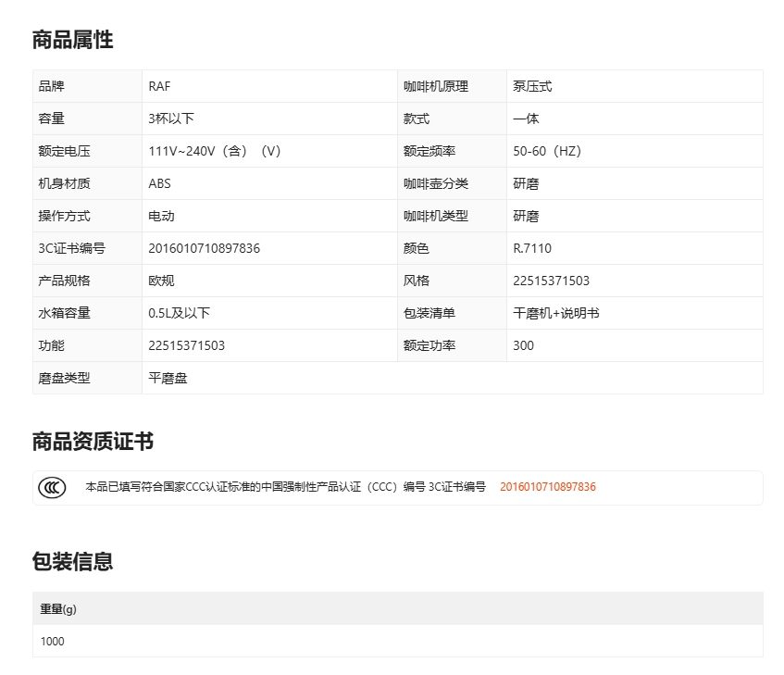Click the R.7110 color value
Viewport: 784px width, 675px height.
pyautogui.click(x=531, y=248)
